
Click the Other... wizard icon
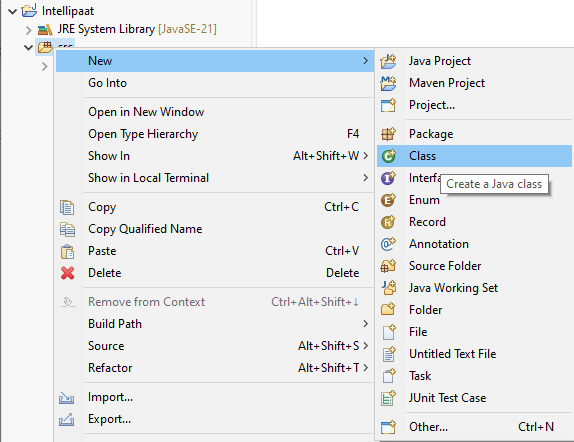click(x=388, y=427)
